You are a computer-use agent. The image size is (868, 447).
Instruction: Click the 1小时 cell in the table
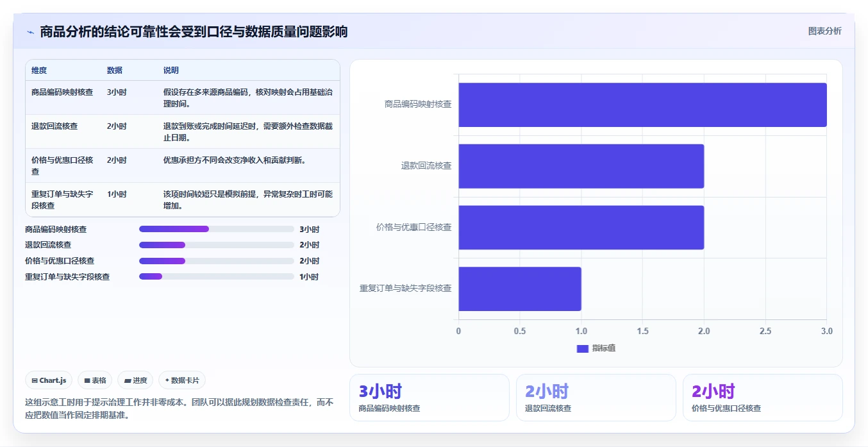tap(117, 194)
